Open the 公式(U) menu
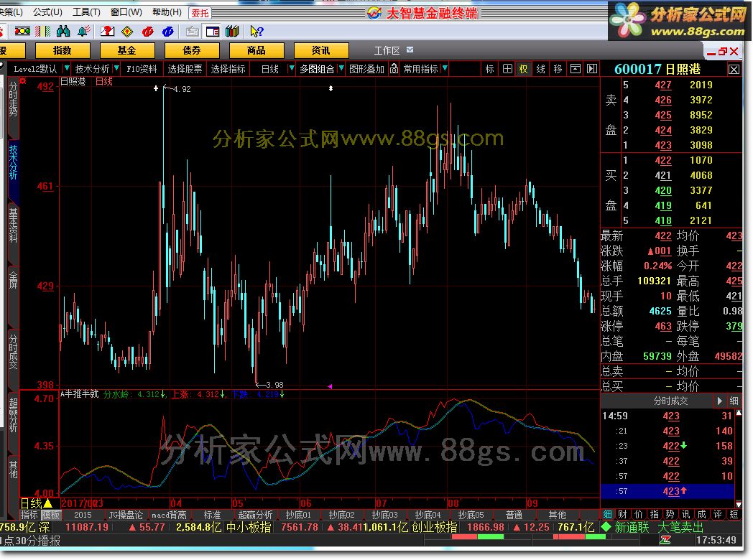753x560 pixels. point(47,12)
